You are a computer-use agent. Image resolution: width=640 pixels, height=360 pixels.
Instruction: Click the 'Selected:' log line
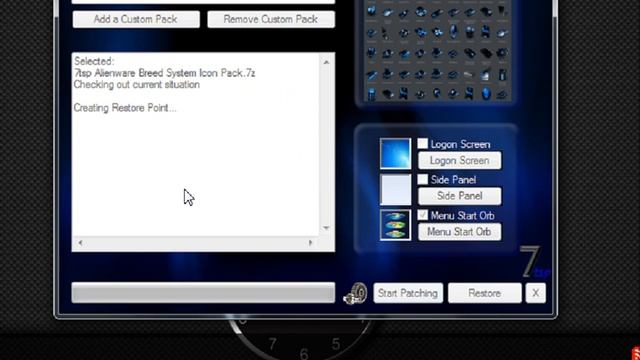(94, 61)
